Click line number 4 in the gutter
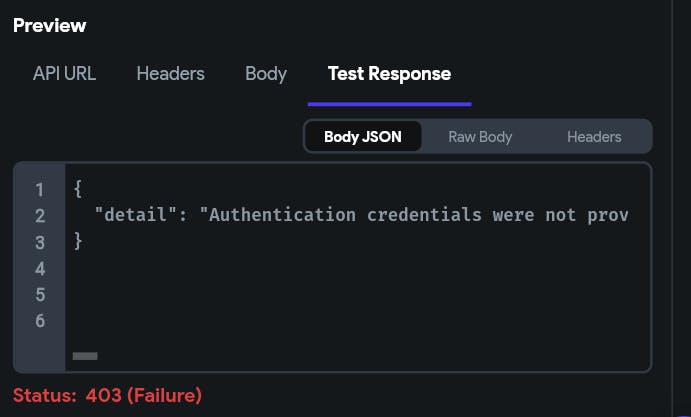The height and width of the screenshot is (417, 691). pos(39,268)
